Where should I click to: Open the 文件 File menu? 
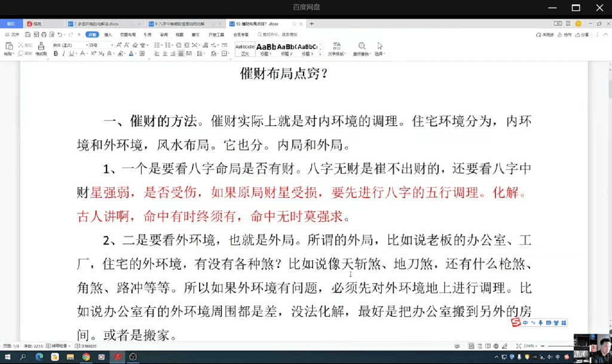12,35
